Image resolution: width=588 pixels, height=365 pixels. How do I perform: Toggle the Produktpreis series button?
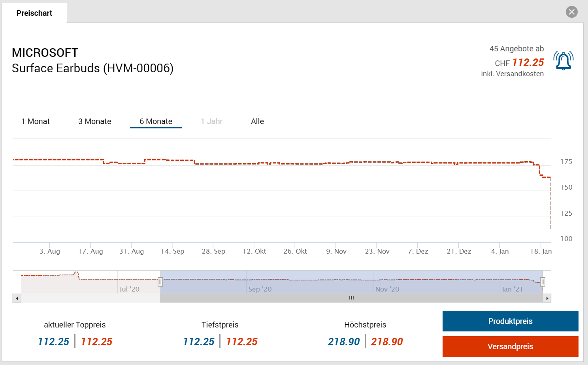click(x=510, y=321)
